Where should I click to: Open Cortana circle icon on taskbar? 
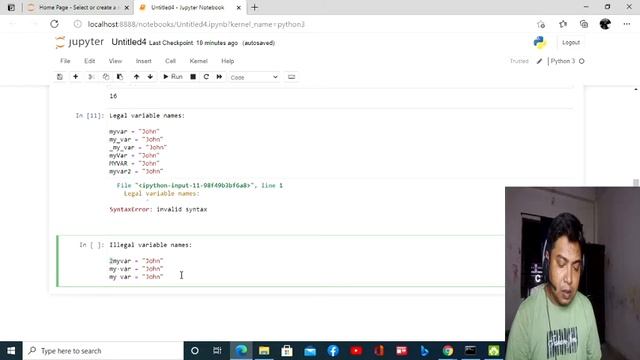coord(195,351)
